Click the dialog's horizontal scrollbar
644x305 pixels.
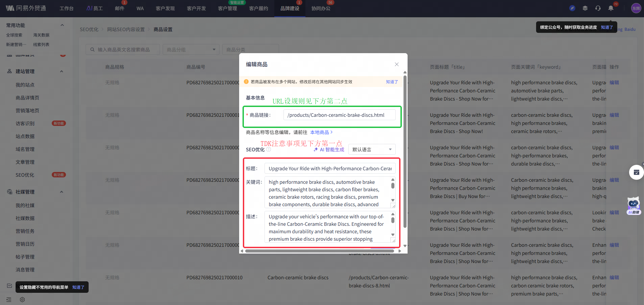coord(319,251)
